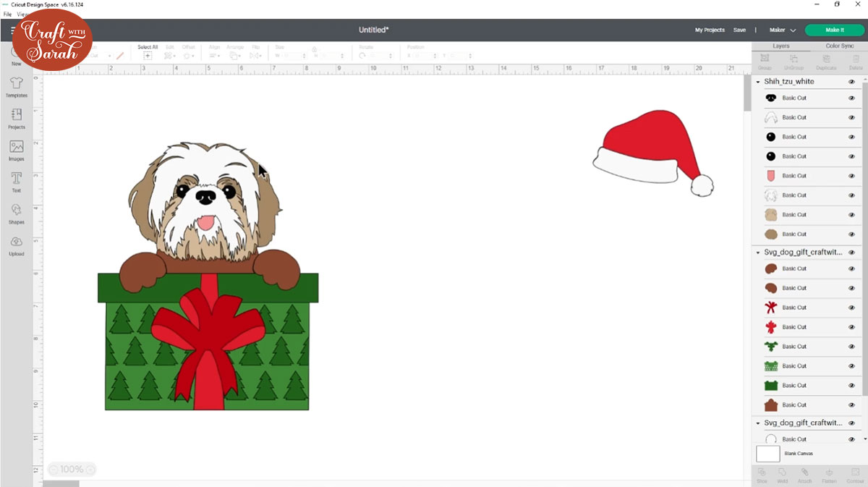Hide the brown dog silhouette layer
Viewport: 868px width, 487px height.
click(851, 405)
